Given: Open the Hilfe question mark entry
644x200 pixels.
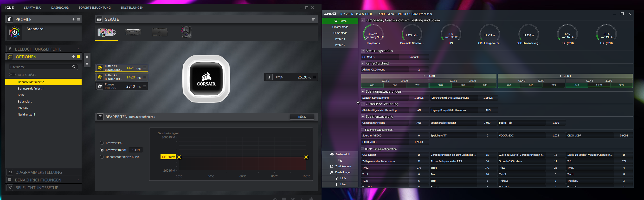Looking at the screenshot, I should point(340,178).
